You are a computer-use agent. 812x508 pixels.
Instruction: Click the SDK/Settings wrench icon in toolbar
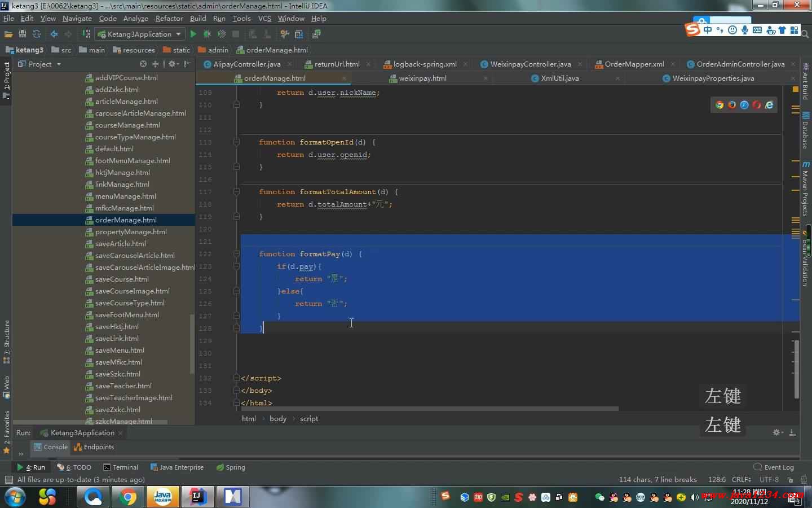click(x=285, y=34)
